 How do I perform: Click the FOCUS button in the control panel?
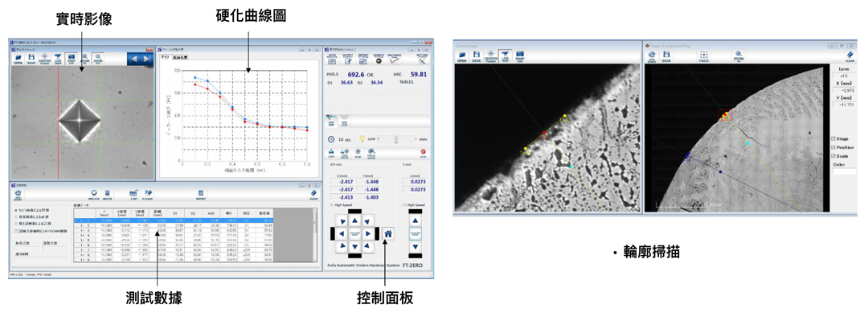(x=371, y=153)
